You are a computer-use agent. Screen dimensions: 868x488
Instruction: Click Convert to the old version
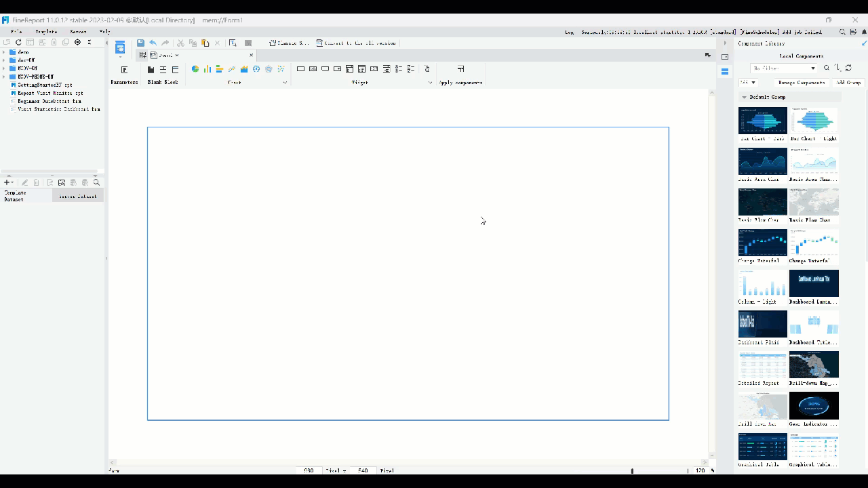356,43
